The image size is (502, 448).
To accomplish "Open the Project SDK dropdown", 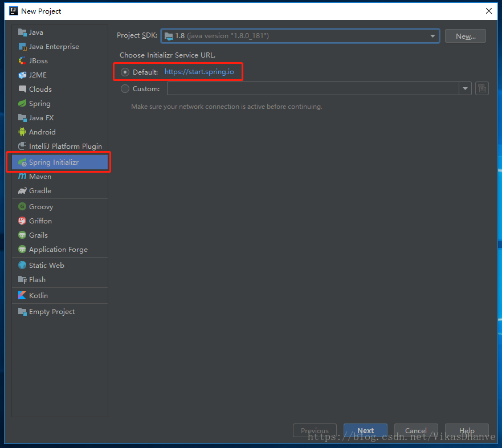I will click(300, 36).
